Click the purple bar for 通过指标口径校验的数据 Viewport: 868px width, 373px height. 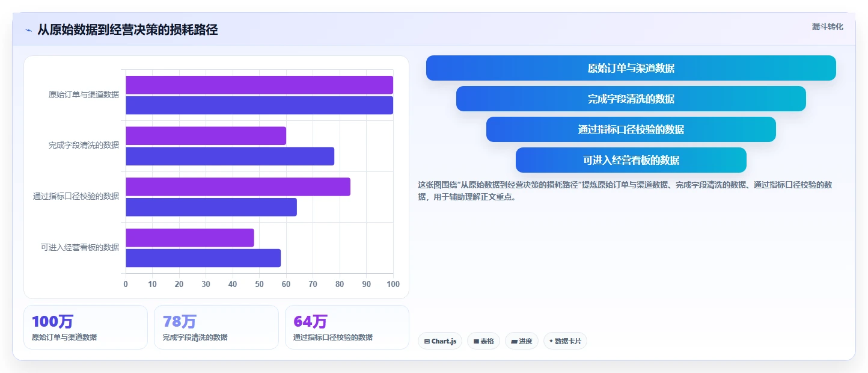click(238, 186)
